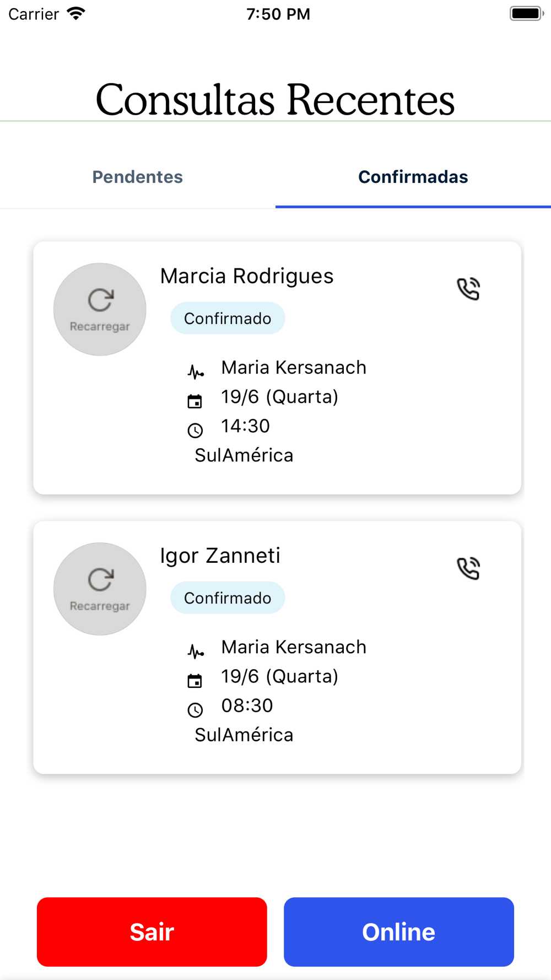The height and width of the screenshot is (980, 551).
Task: Tap SulAmérica label in Igor's card
Action: pyautogui.click(x=244, y=735)
